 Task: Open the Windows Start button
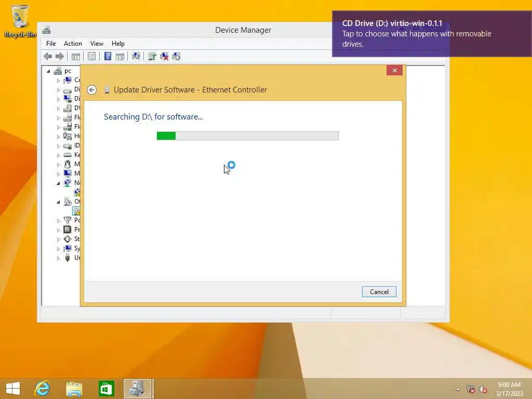[x=13, y=389]
